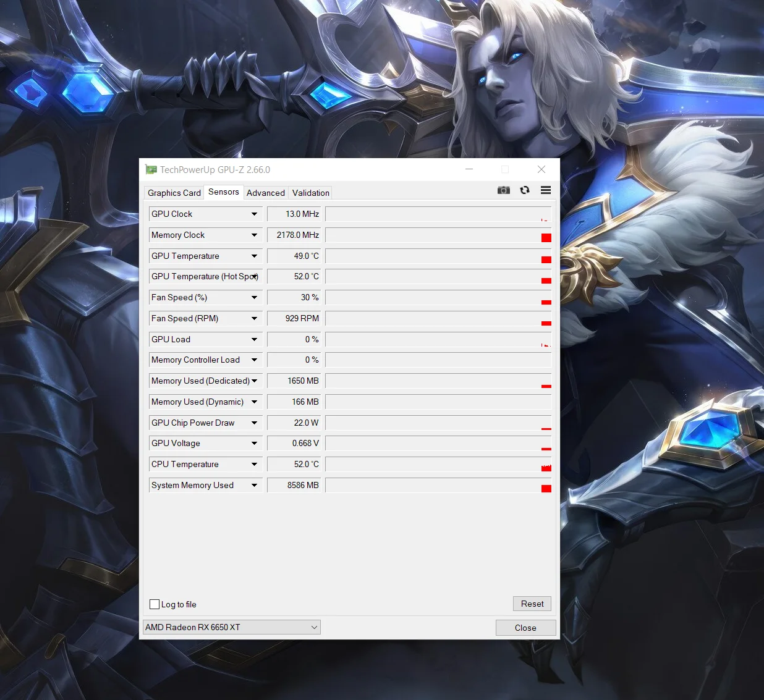Click the 1650 MB dedicated memory value
Screen dimensions: 764x700
pos(294,381)
